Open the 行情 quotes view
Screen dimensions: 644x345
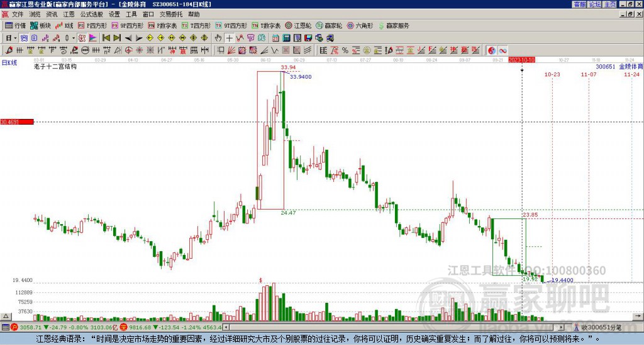click(x=15, y=25)
